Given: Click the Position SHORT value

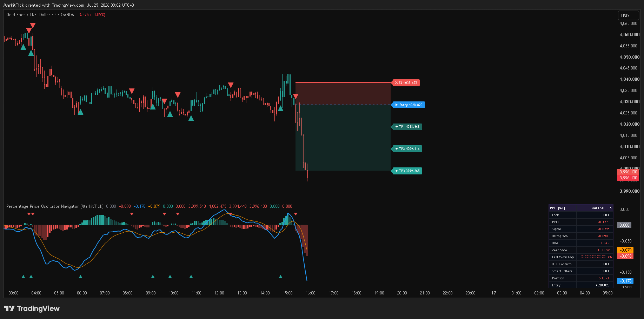Looking at the screenshot, I should [x=604, y=278].
